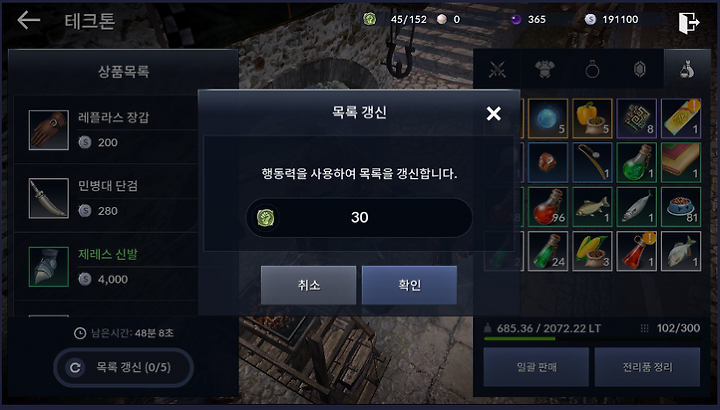Image resolution: width=720 pixels, height=410 pixels.
Task: Close the 목록 갱신 dialog
Action: pyautogui.click(x=494, y=113)
